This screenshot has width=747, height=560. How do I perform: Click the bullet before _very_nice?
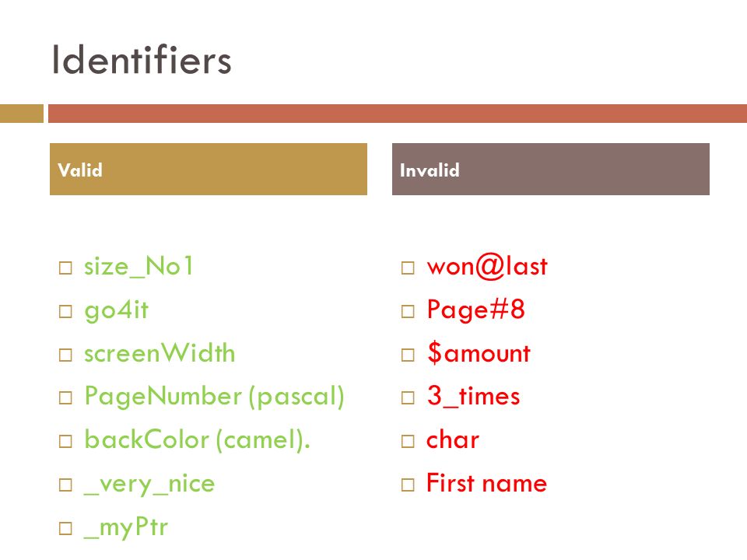pos(65,485)
